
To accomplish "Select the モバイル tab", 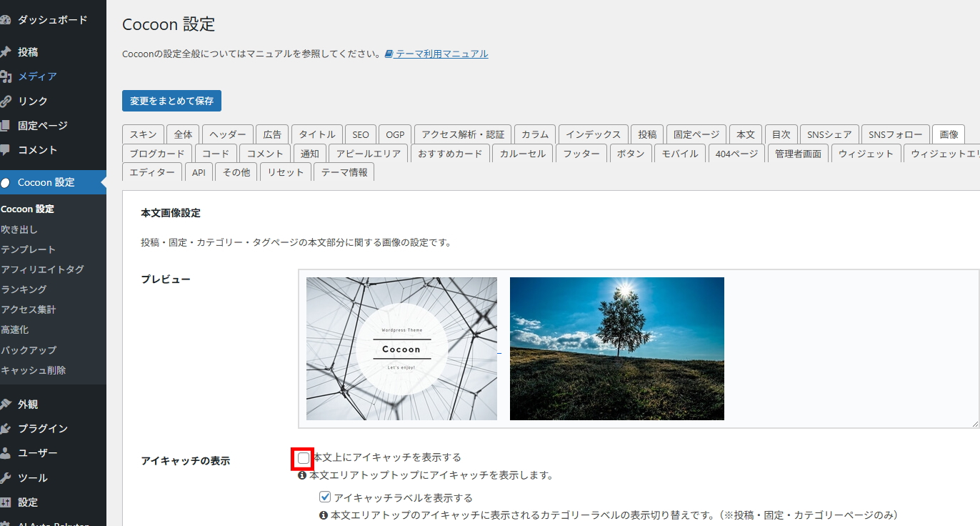I will (x=679, y=154).
